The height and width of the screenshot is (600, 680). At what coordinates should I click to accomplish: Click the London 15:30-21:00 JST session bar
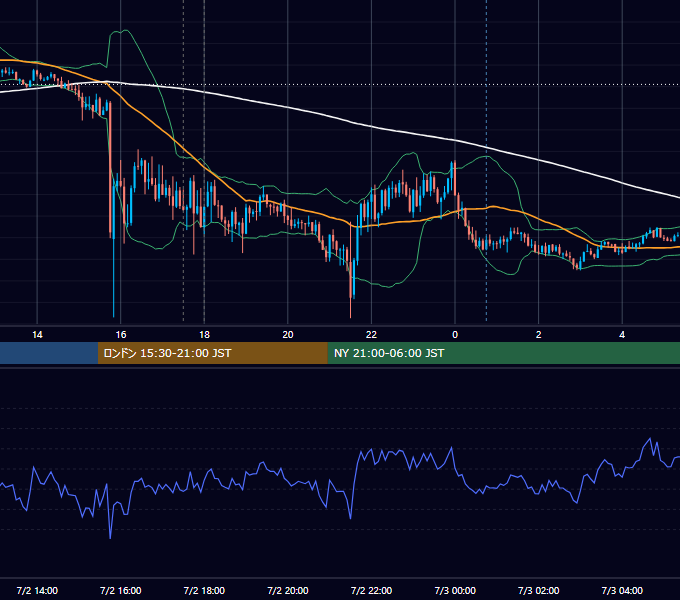tap(212, 353)
